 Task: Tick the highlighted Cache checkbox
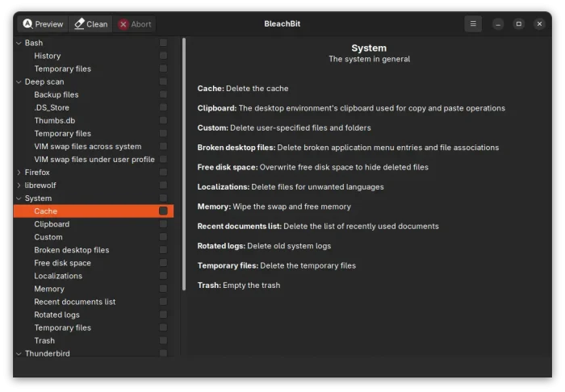coord(163,211)
